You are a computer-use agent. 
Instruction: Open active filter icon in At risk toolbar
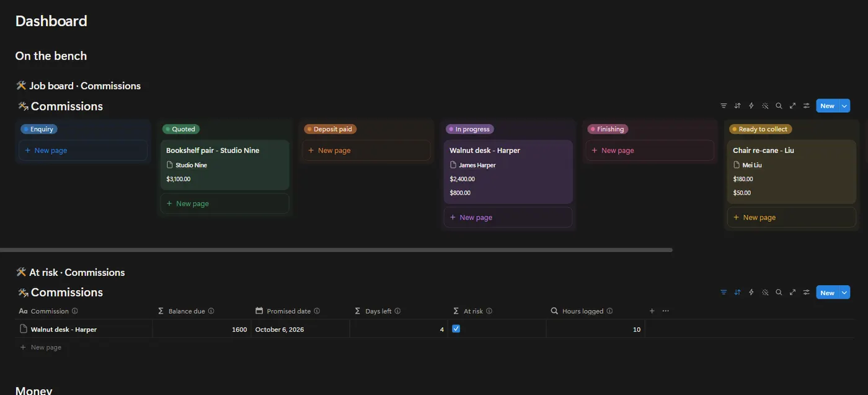(724, 293)
